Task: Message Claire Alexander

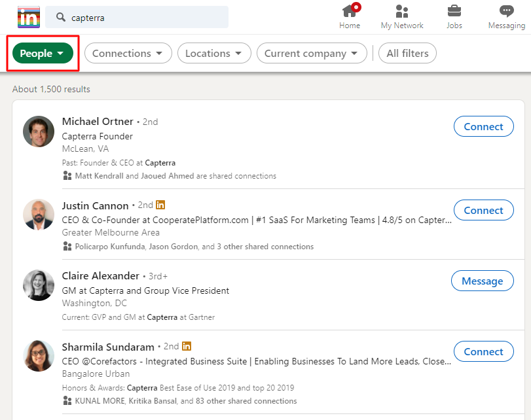Action: [x=483, y=281]
